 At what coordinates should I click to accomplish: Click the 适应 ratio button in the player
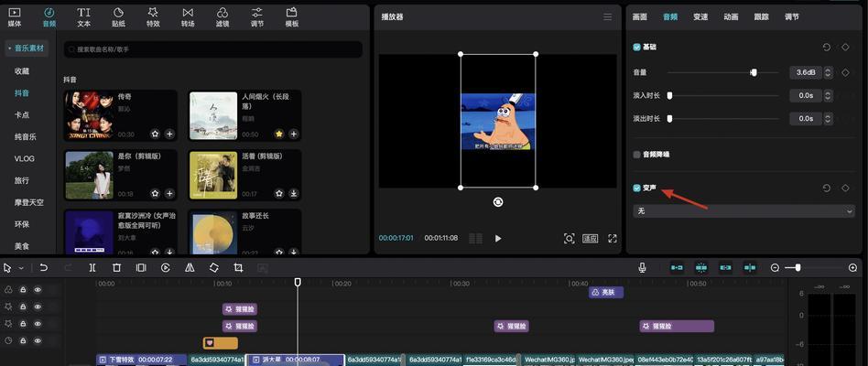590,238
